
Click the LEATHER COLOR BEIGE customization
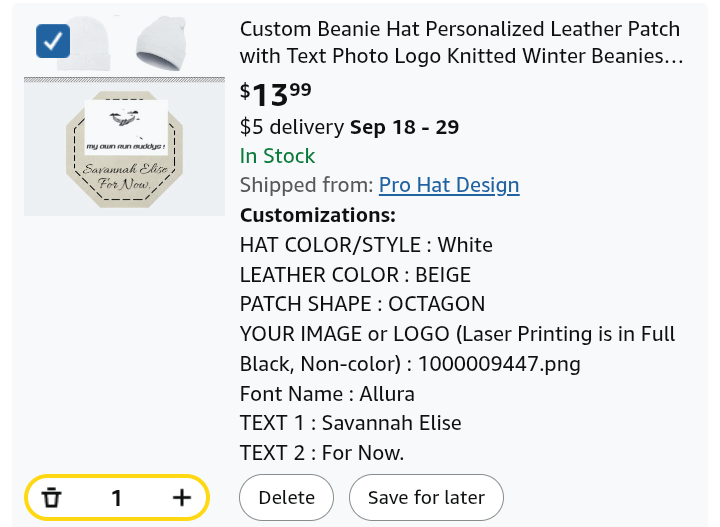355,275
